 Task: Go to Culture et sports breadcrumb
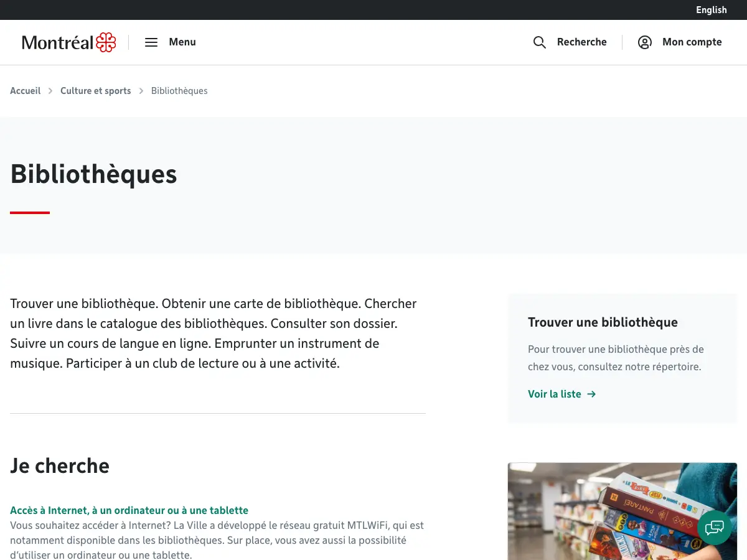click(96, 91)
